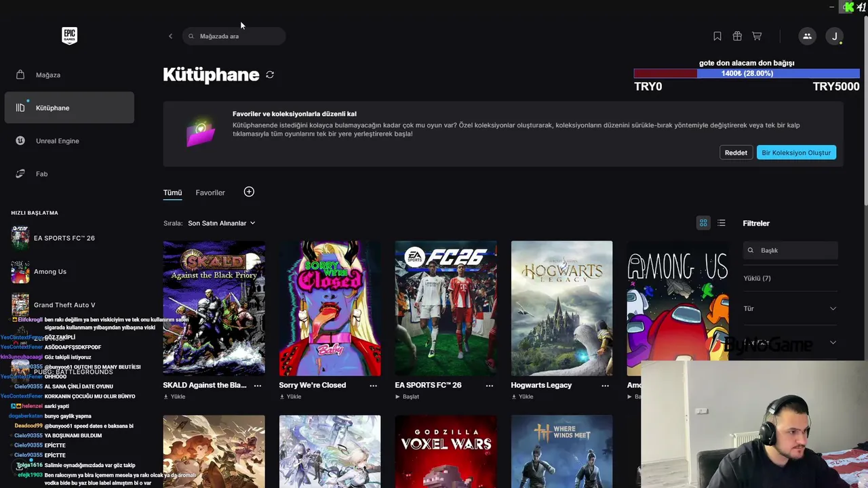Click Yükle under SKALD
Image resolution: width=868 pixels, height=488 pixels.
174,396
